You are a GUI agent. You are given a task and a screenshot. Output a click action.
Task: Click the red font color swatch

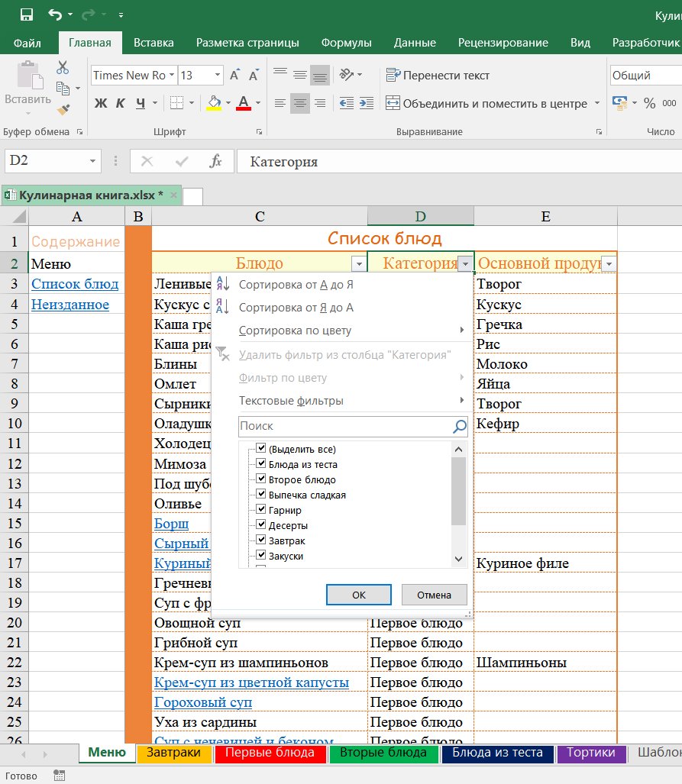coord(244,103)
